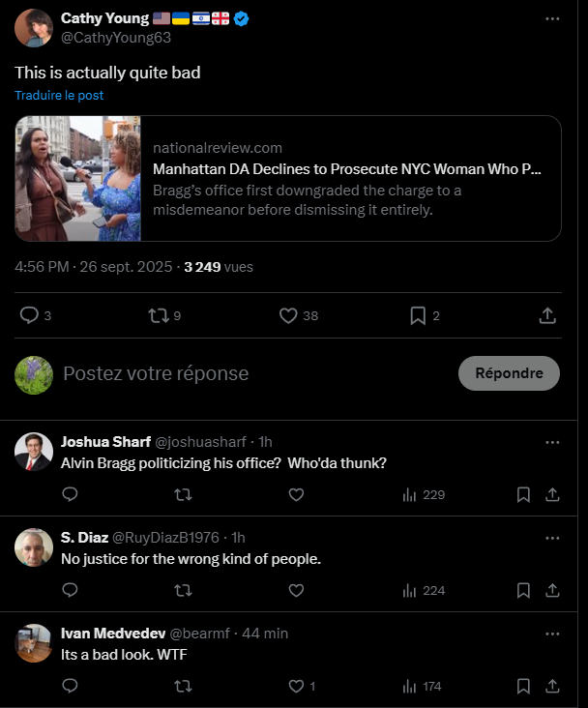
Task: Like Joshua Sharf's reply
Action: point(296,494)
